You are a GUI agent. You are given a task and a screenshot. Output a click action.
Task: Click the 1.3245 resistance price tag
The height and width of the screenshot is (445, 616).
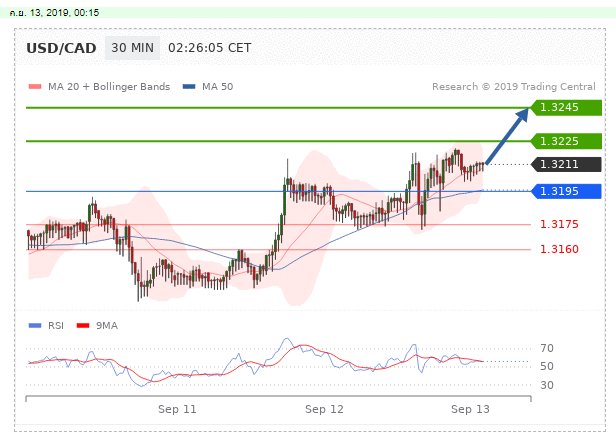point(566,107)
